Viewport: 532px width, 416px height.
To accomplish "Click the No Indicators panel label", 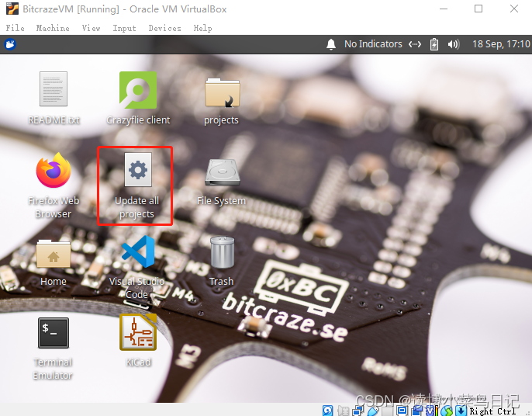I will (373, 44).
